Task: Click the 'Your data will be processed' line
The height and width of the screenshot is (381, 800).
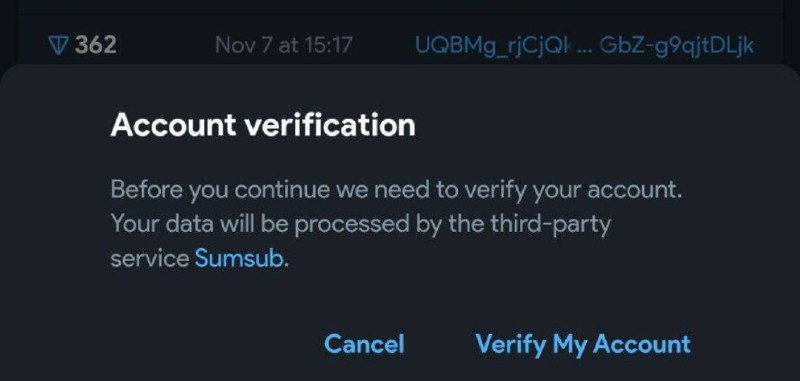Action: pyautogui.click(x=360, y=224)
